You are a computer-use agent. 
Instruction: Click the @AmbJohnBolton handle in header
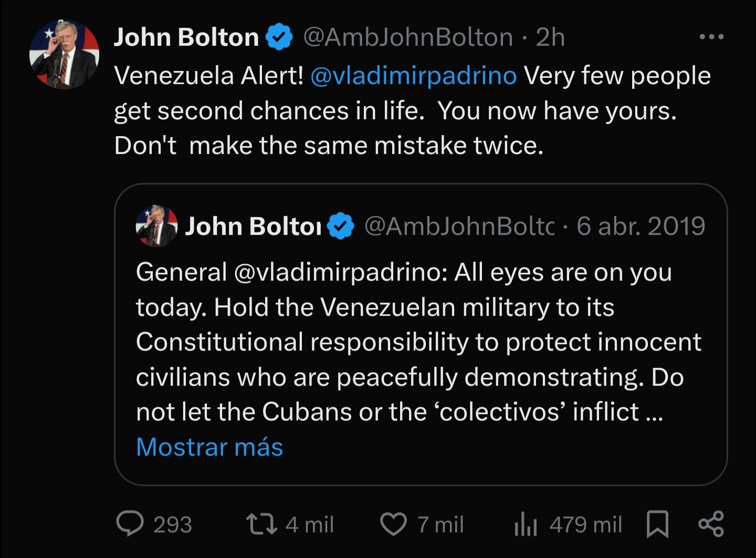click(408, 37)
